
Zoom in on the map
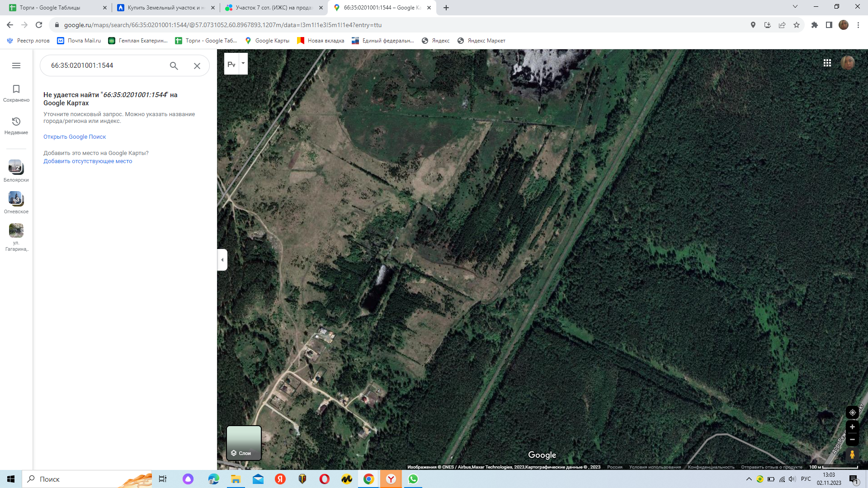[x=852, y=427]
